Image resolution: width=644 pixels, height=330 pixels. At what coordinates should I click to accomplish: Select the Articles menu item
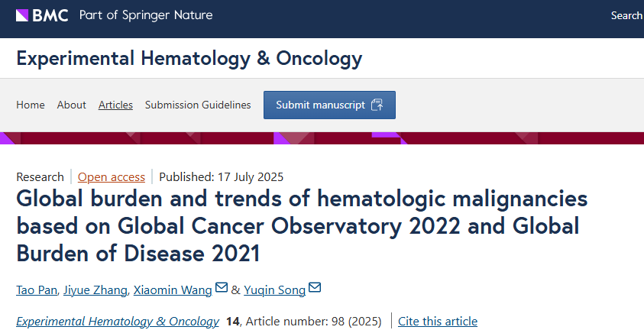115,105
